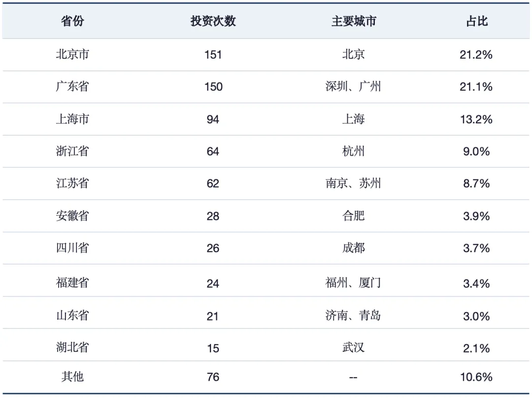Select the 湖北省 province cell
Viewport: 532px width, 398px height.
point(72,347)
